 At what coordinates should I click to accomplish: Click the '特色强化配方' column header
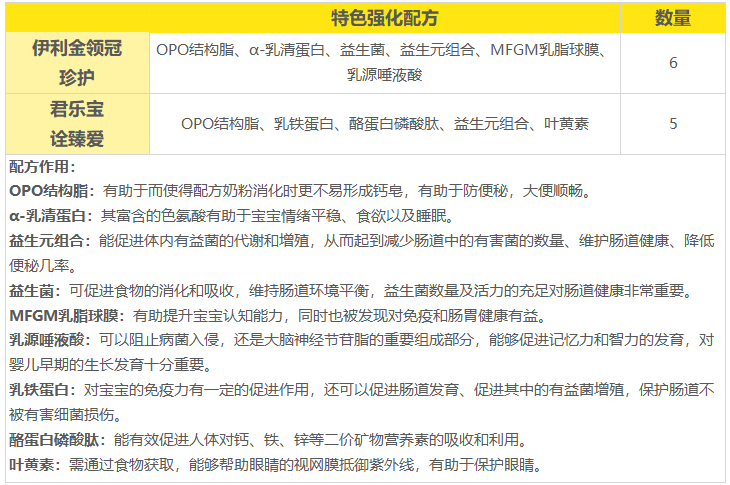385,17
